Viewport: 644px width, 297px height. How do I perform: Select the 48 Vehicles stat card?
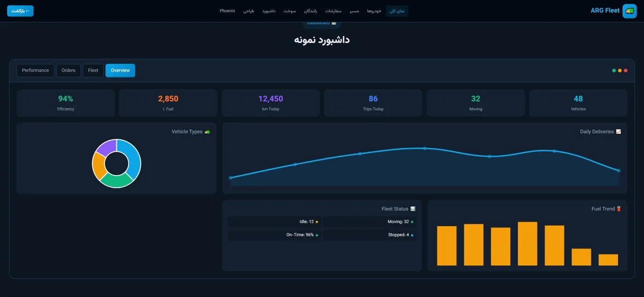coord(578,103)
